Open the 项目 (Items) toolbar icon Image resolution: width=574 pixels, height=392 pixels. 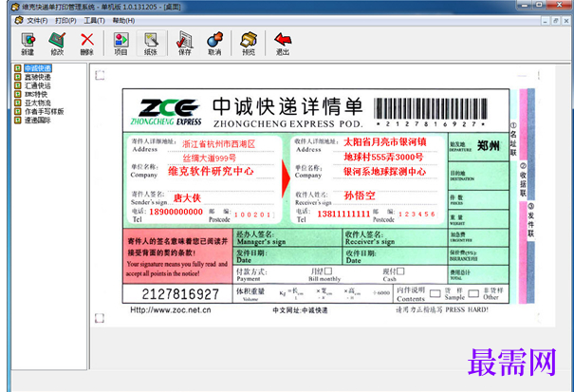(120, 44)
